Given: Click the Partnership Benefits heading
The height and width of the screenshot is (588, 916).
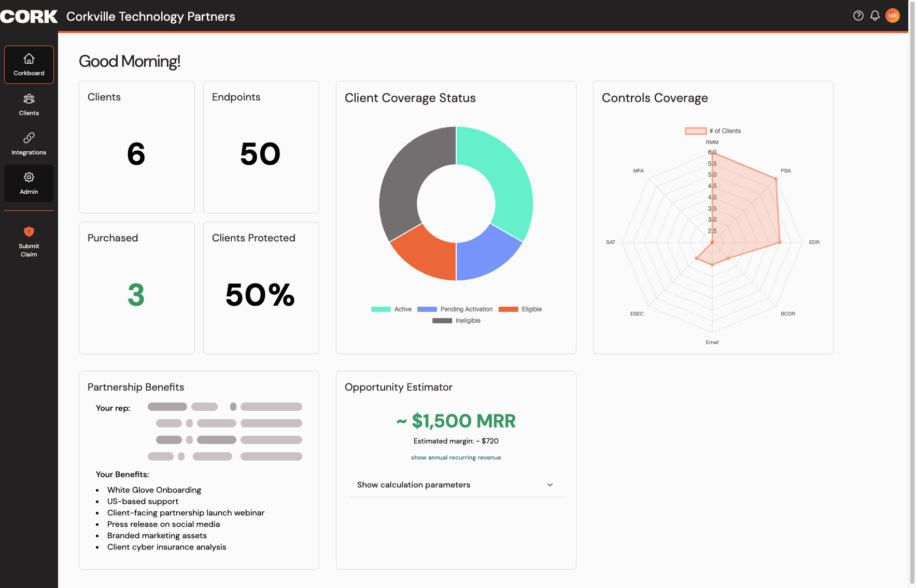Looking at the screenshot, I should (136, 387).
